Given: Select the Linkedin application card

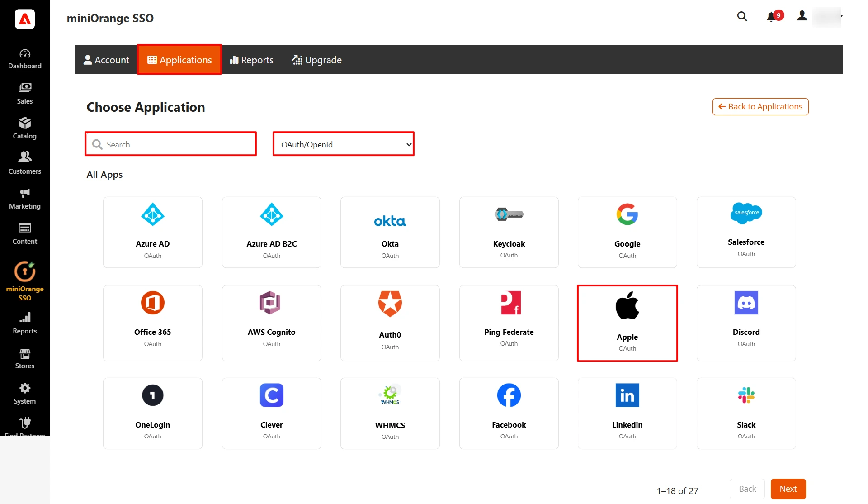Looking at the screenshot, I should tap(627, 414).
